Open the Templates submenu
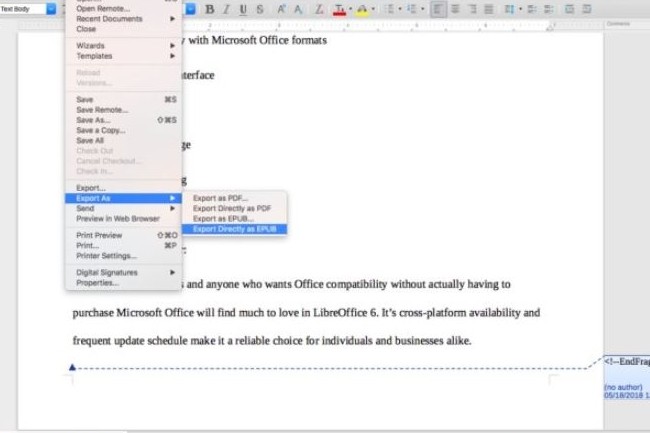Viewport: 650px width, 433px height. point(124,56)
